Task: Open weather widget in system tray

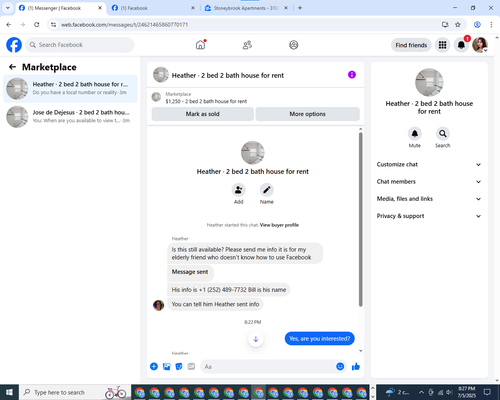Action: (398, 392)
